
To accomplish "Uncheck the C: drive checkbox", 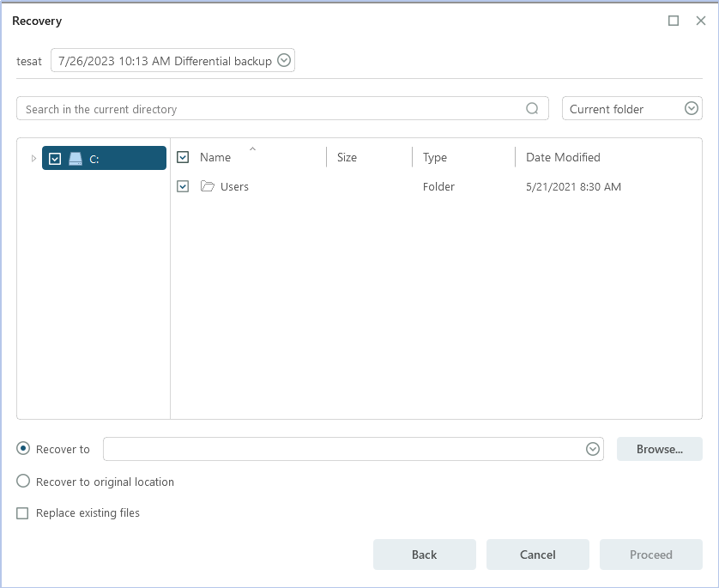I will pyautogui.click(x=55, y=159).
